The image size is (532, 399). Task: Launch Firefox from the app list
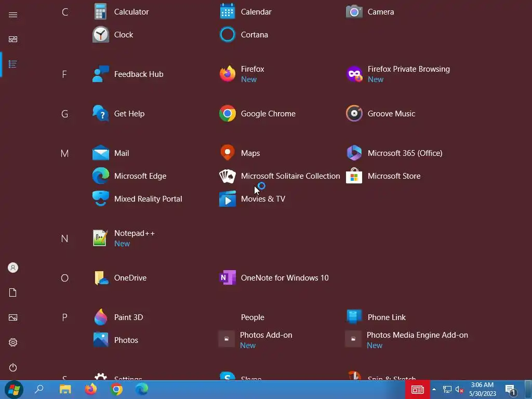point(228,74)
